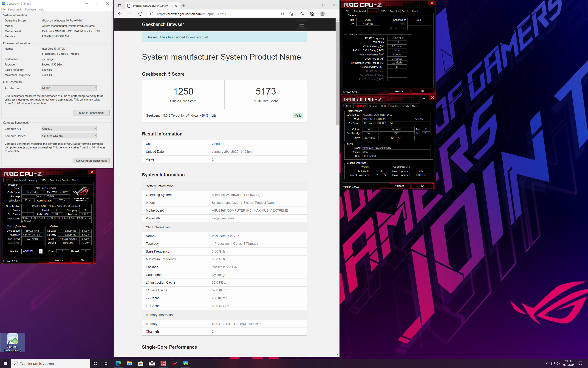The height and width of the screenshot is (368, 588).
Task: View site information lock icon
Action: point(152,14)
